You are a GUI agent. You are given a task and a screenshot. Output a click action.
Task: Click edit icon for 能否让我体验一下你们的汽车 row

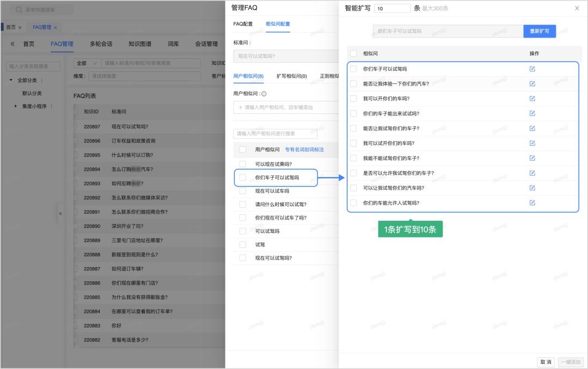(532, 83)
